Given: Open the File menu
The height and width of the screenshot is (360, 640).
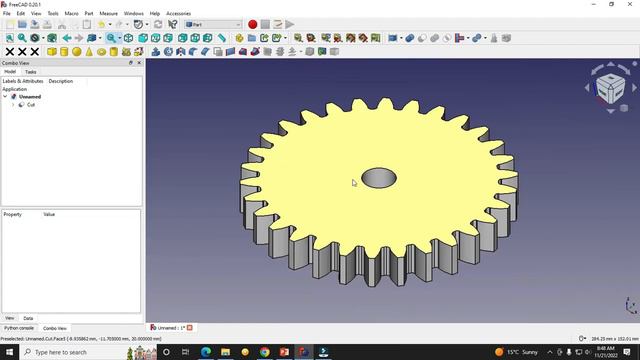Looking at the screenshot, I should (x=7, y=13).
